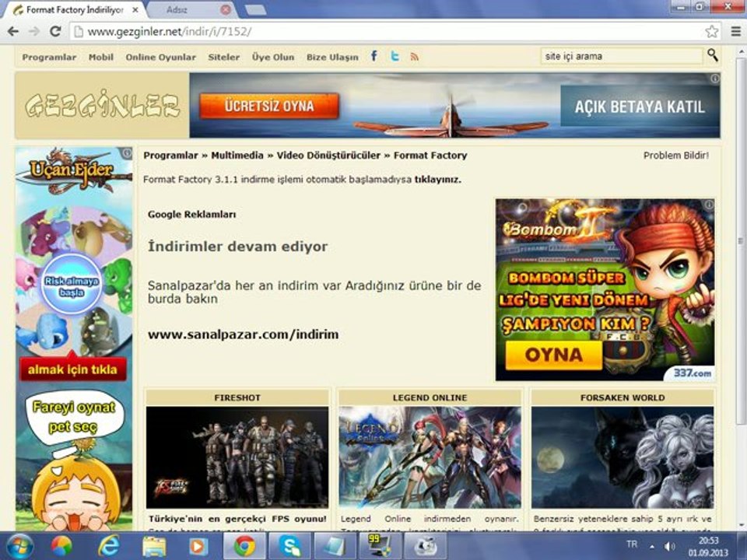Screen dimensions: 747x560
Task: Show hidden tray icons arrow
Action: (652, 547)
